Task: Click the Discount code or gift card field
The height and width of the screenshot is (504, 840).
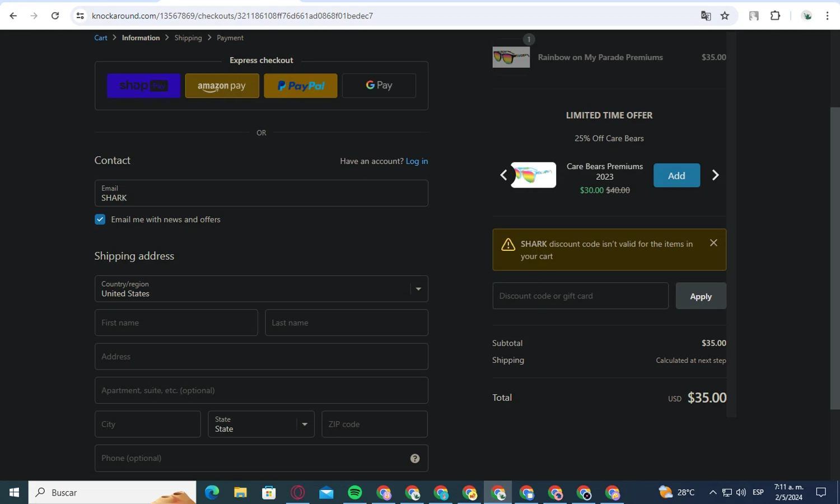Action: coord(580,296)
